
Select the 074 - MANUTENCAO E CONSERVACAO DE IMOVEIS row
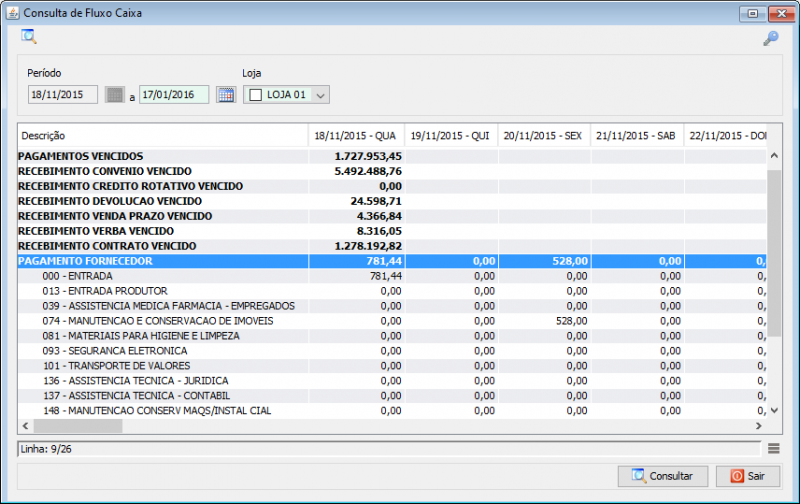(x=392, y=321)
